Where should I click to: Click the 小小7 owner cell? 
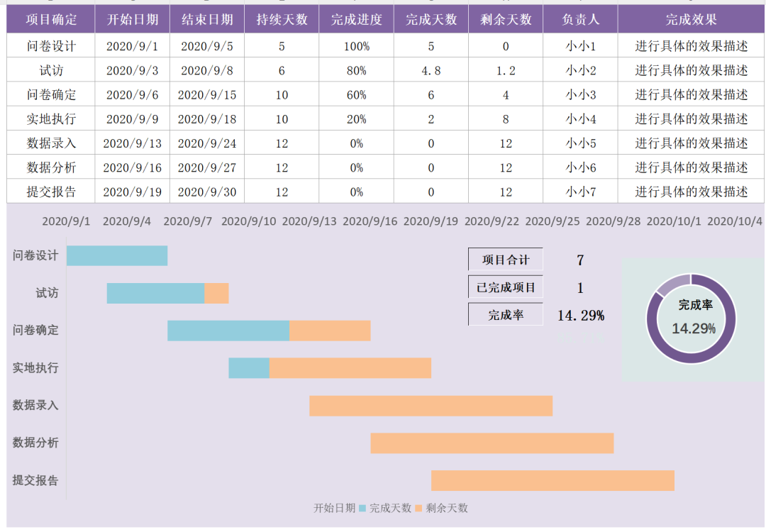[580, 192]
